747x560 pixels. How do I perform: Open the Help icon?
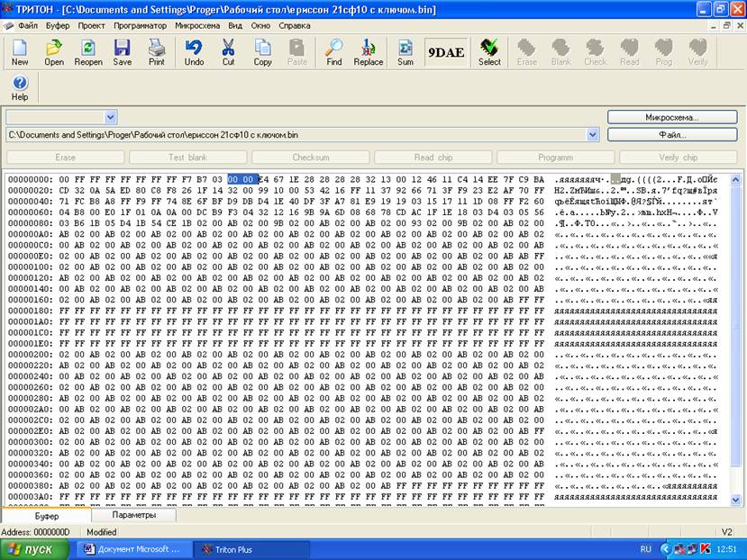tap(20, 87)
